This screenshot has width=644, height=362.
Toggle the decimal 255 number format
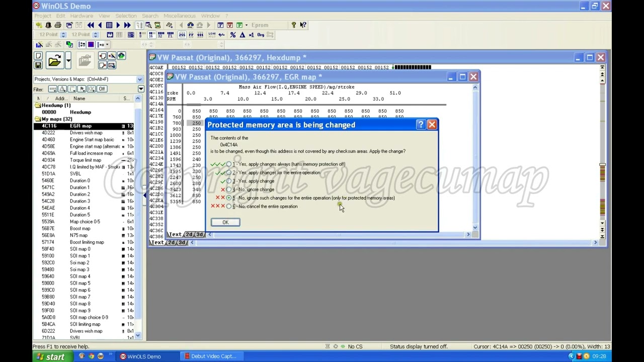coord(182,35)
